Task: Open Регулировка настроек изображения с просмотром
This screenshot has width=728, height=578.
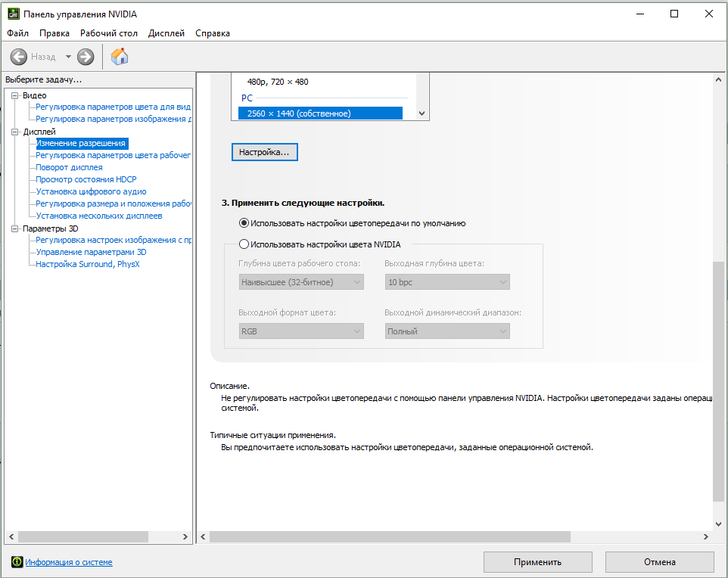Action: coord(114,240)
